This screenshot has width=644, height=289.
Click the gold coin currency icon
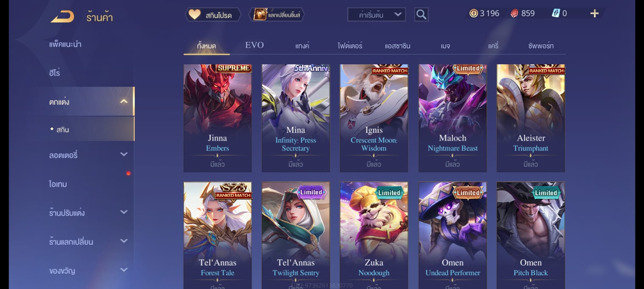473,13
